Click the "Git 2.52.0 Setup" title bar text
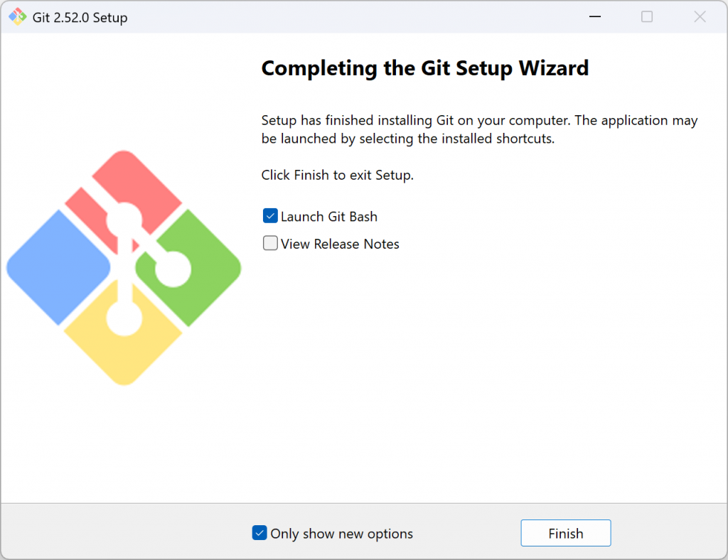This screenshot has height=560, width=728. [80, 18]
